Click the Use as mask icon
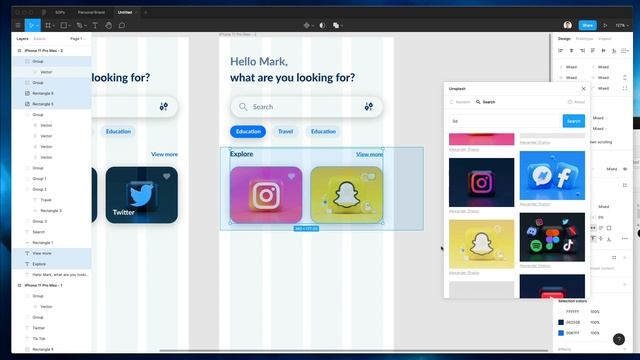640x360 pixels. pos(322,25)
